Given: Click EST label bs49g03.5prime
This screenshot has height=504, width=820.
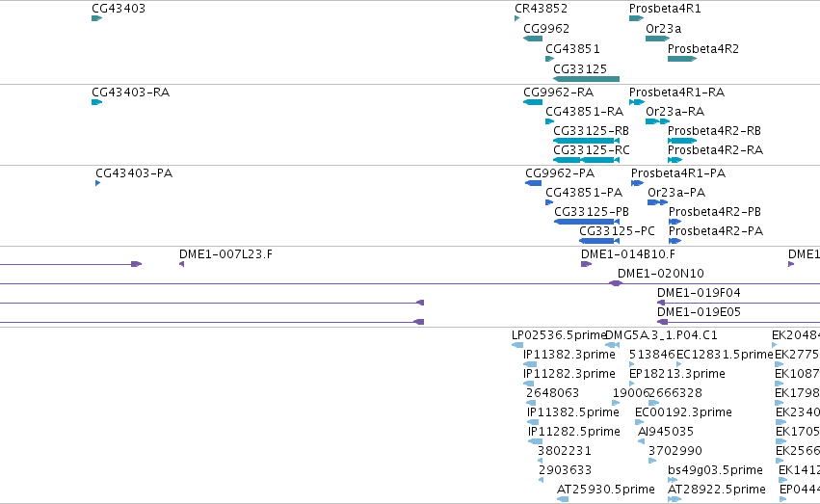Looking at the screenshot, I should tap(715, 470).
